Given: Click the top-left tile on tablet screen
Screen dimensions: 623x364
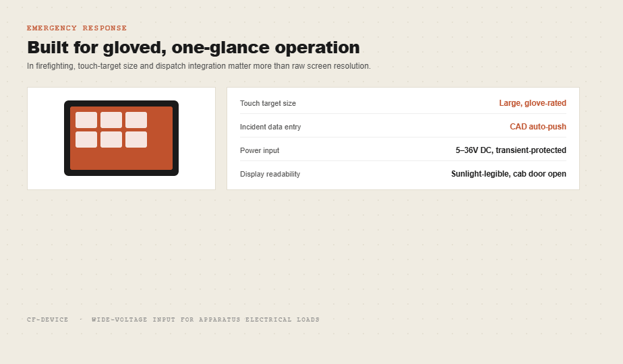Looking at the screenshot, I should (86, 120).
